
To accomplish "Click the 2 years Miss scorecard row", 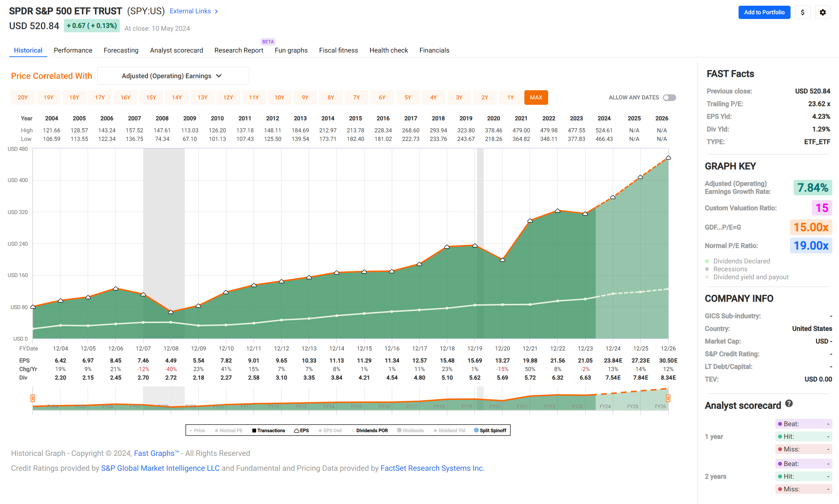I will point(803,489).
